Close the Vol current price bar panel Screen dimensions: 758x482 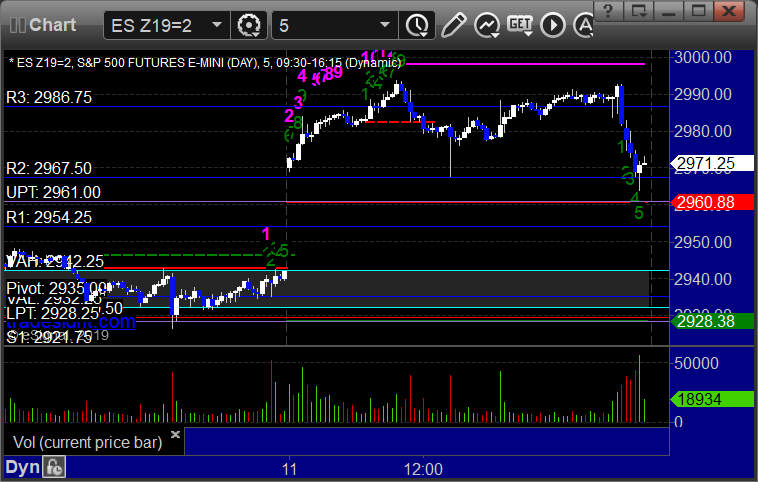175,434
